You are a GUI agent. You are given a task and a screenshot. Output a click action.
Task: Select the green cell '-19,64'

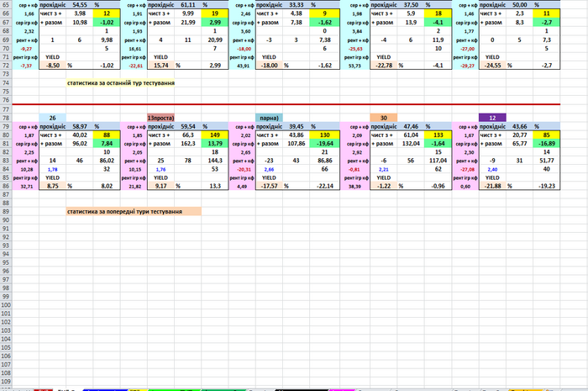[x=324, y=144]
